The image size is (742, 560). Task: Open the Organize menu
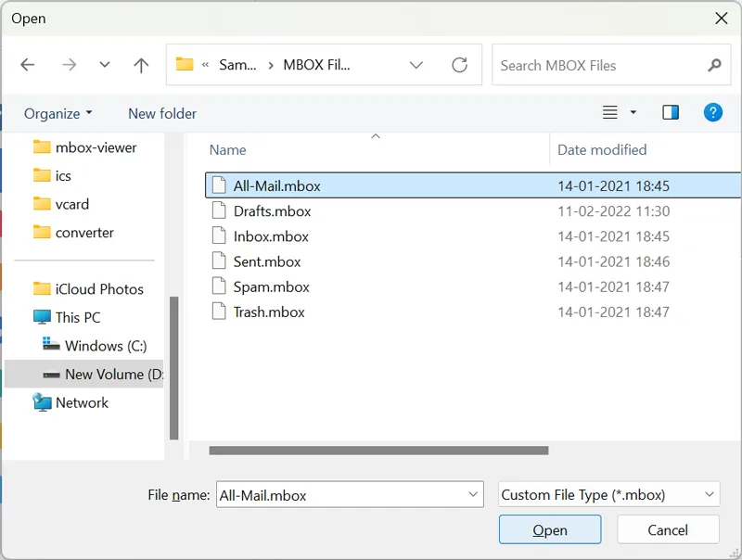[x=58, y=113]
